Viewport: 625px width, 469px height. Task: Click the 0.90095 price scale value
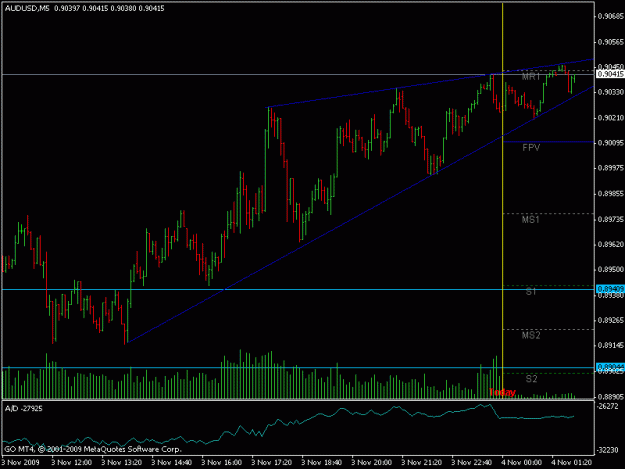pyautogui.click(x=611, y=143)
